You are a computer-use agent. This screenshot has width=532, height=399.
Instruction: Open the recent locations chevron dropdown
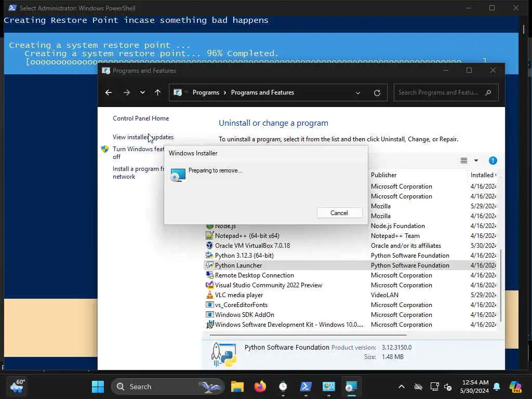[142, 92]
